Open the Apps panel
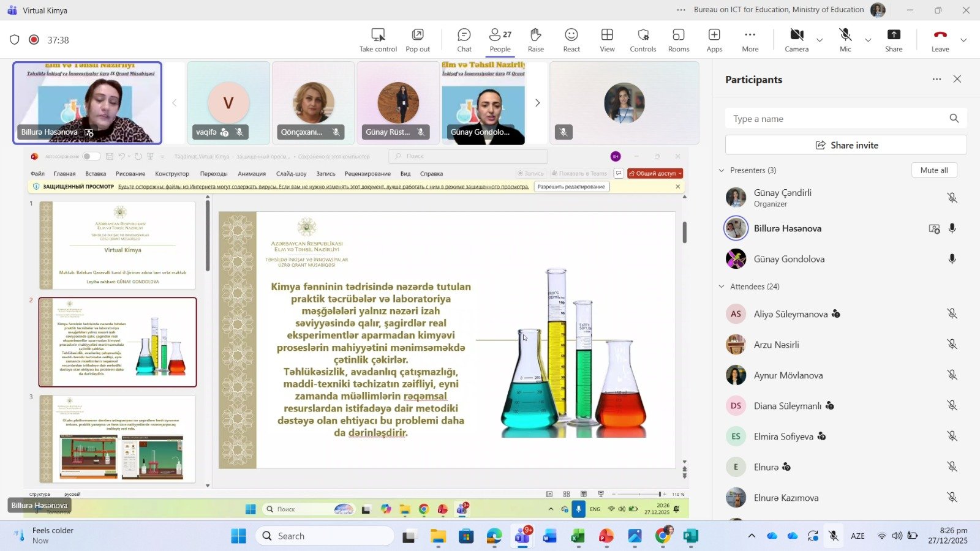Image resolution: width=980 pixels, height=551 pixels. [714, 40]
